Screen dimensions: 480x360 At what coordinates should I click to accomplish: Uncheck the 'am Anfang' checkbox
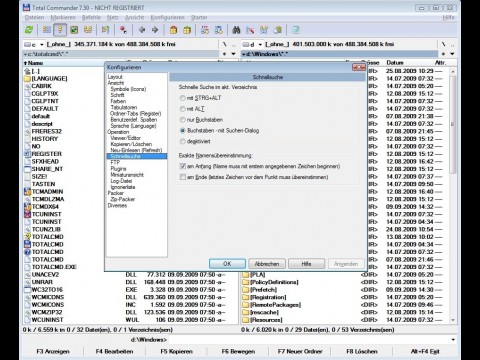(x=183, y=166)
